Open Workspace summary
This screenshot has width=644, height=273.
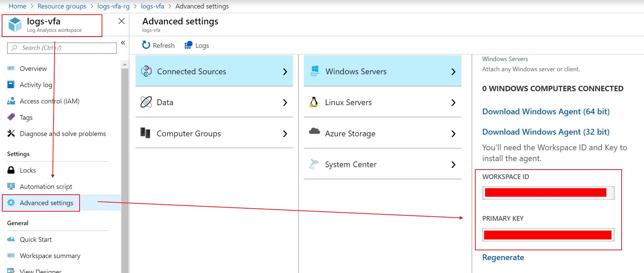(50, 256)
